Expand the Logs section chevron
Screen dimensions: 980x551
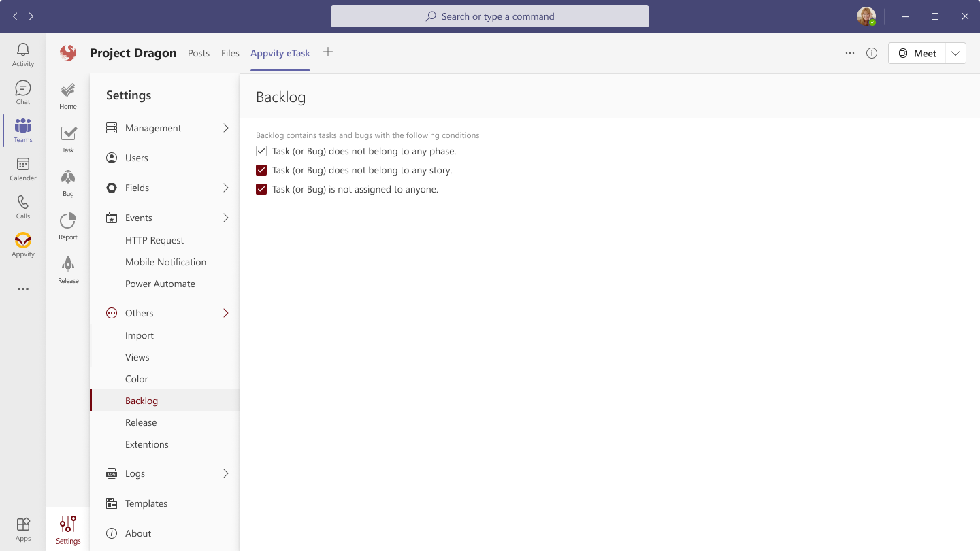pos(226,473)
